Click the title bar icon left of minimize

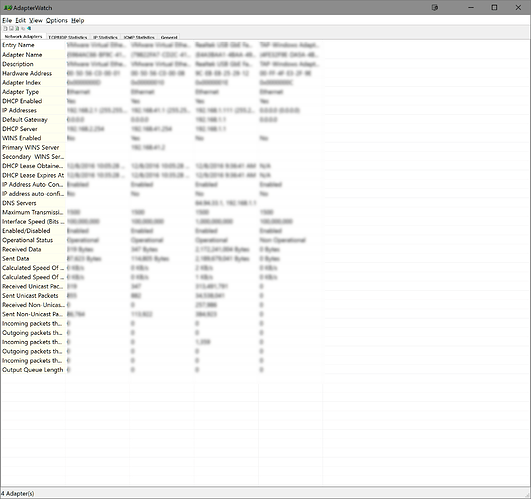[x=435, y=7]
